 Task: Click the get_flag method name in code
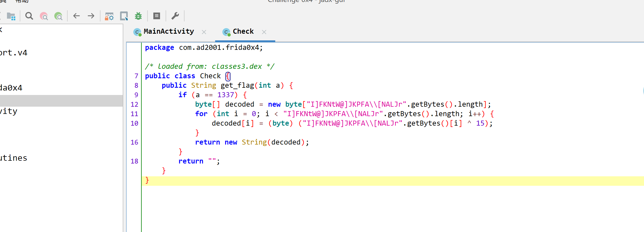coord(237,86)
